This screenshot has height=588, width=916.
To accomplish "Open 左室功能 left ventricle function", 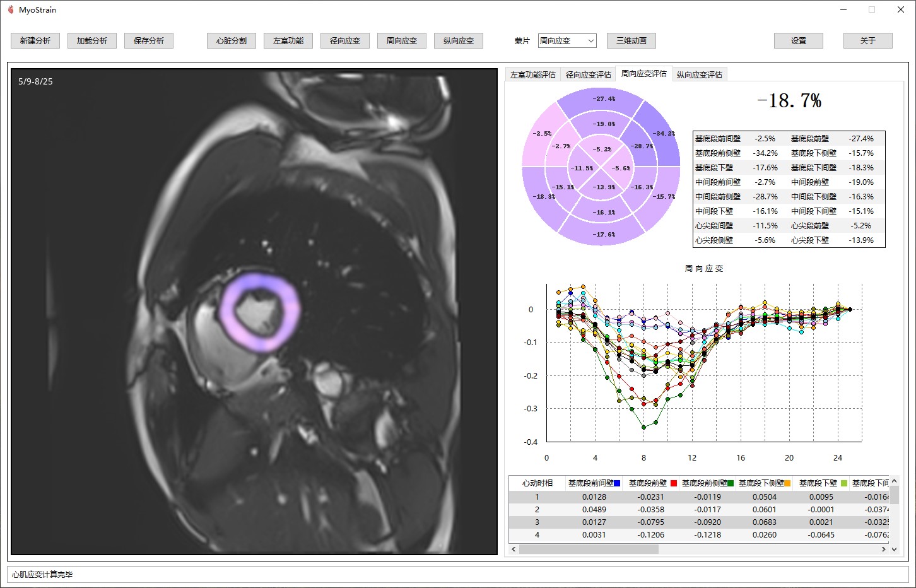I will click(288, 41).
